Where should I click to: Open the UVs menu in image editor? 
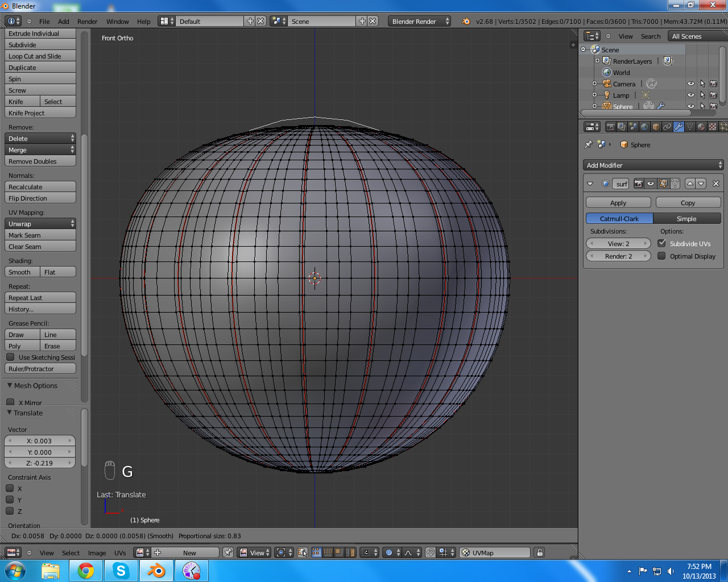(x=120, y=553)
